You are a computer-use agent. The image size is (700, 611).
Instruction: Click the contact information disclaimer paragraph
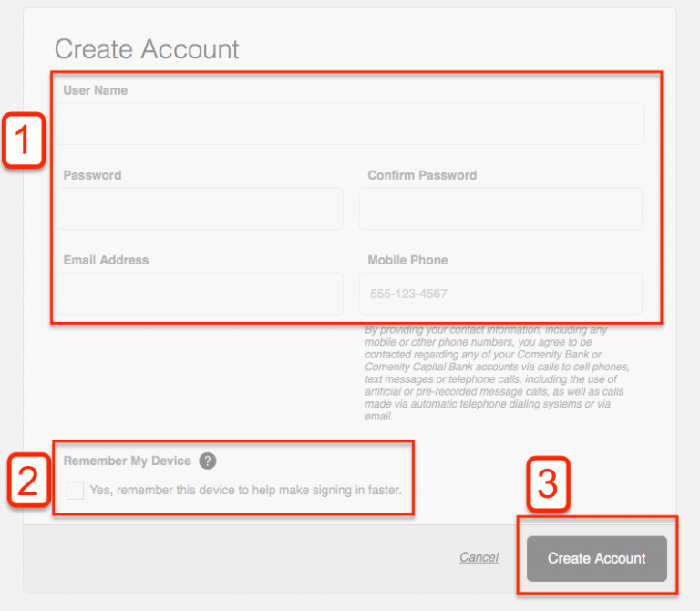pos(497,373)
